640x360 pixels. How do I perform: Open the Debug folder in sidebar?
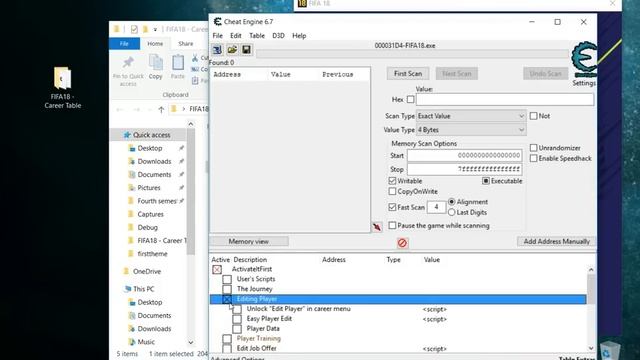[x=147, y=227]
